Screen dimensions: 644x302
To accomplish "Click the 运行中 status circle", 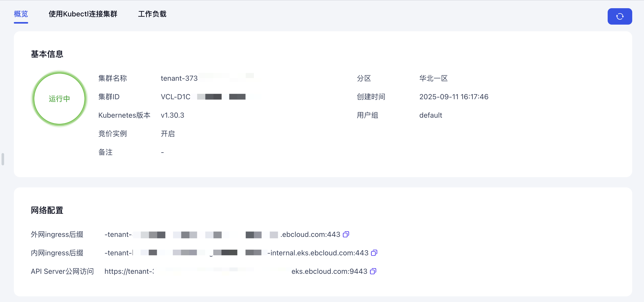I will 59,99.
